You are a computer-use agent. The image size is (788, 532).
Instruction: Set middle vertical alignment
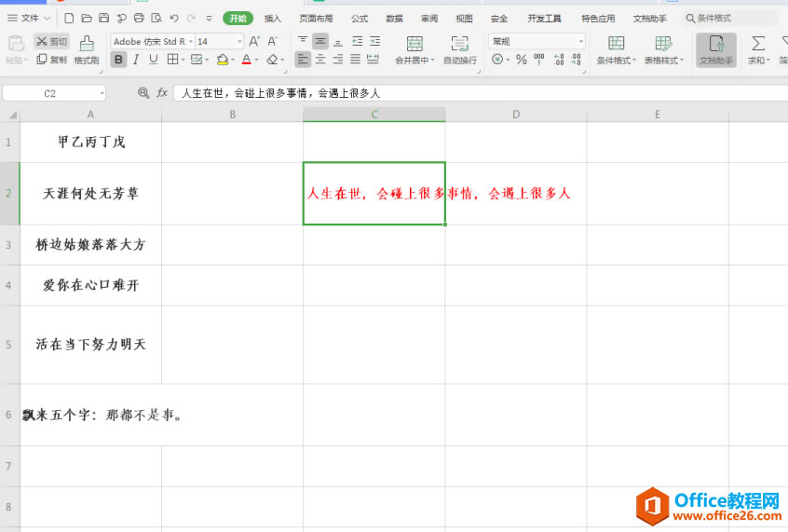[x=320, y=41]
